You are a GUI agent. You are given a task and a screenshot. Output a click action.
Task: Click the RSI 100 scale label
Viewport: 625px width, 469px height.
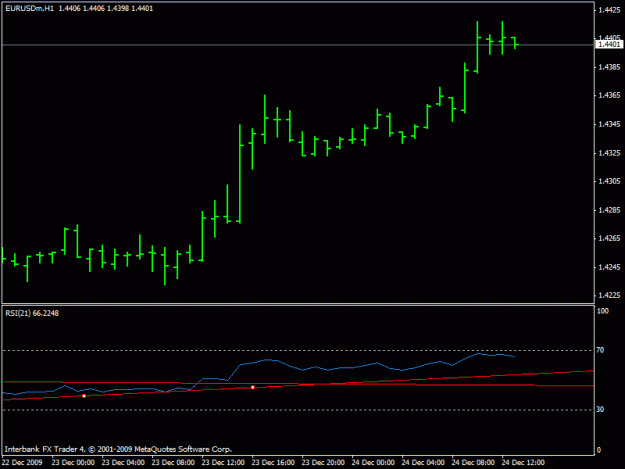pos(603,311)
